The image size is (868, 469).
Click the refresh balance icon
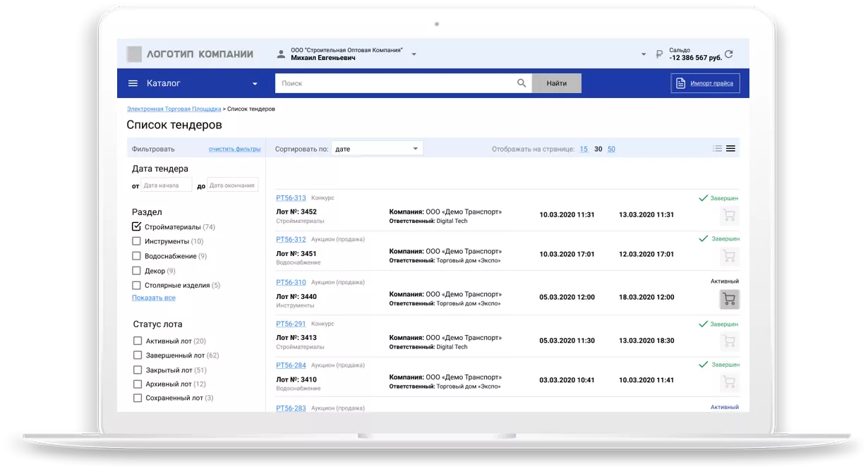729,54
